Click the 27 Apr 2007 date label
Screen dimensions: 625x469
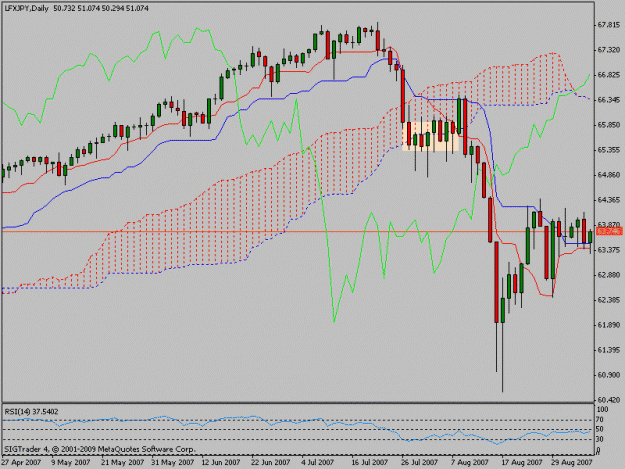click(21, 463)
